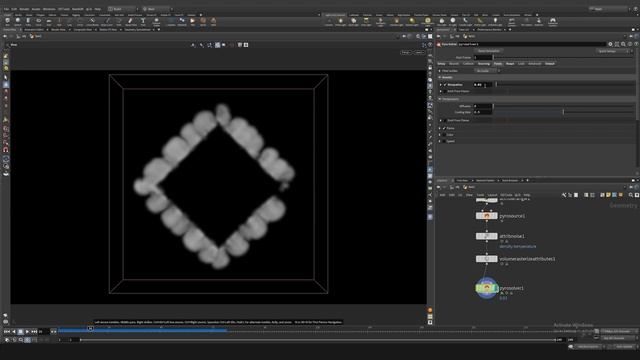640x360 pixels.
Task: Open the Quick Setups dropdown
Action: pyautogui.click(x=613, y=51)
